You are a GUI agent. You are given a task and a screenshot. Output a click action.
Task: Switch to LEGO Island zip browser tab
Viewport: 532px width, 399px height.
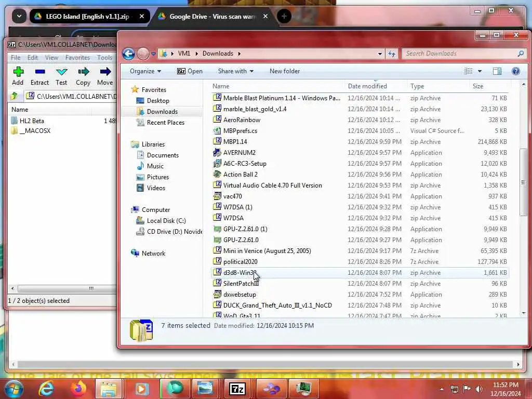[x=87, y=16]
